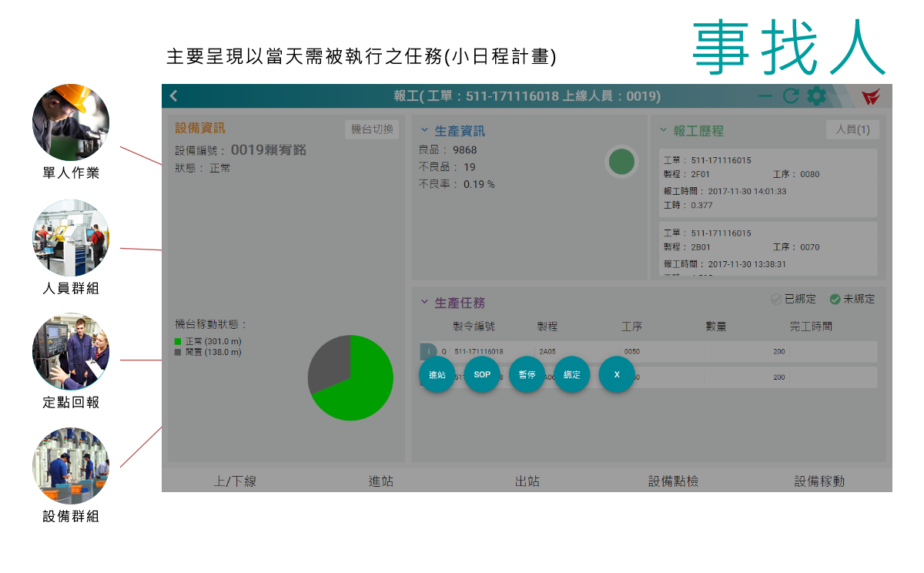
Task: Click the 人員(1) button
Action: [x=852, y=129]
